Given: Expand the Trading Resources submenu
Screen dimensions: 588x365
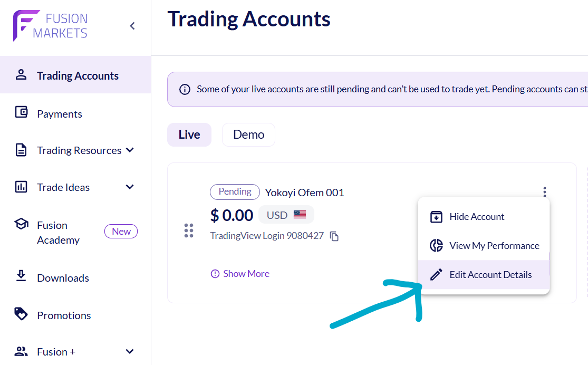Looking at the screenshot, I should coord(130,150).
